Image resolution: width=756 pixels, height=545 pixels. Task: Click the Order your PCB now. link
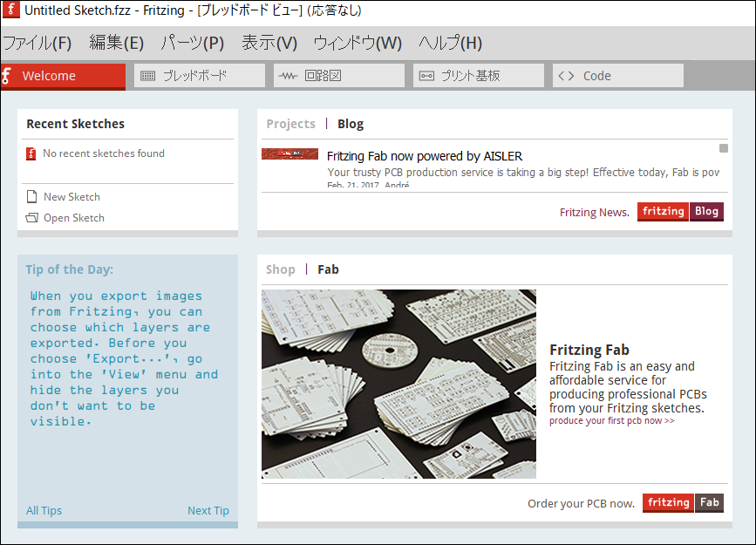click(x=581, y=503)
